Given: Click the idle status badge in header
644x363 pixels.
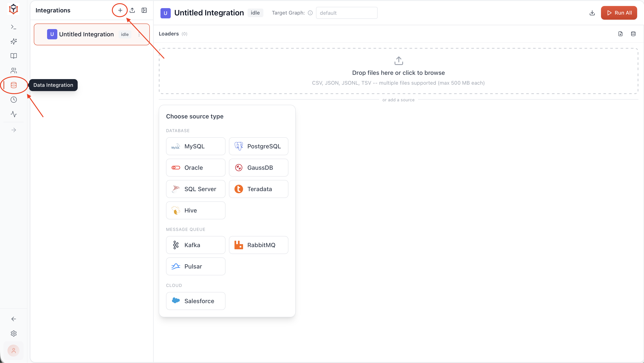Looking at the screenshot, I should (255, 13).
